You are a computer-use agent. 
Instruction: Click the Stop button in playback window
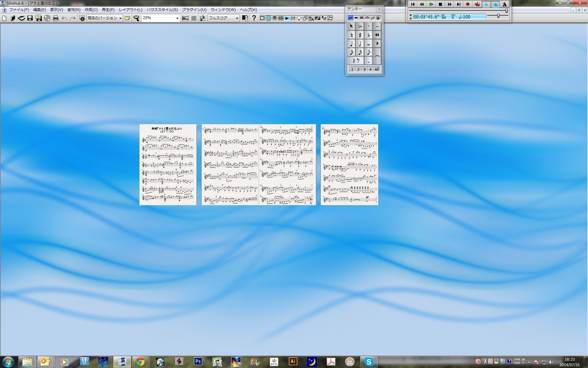tap(440, 4)
